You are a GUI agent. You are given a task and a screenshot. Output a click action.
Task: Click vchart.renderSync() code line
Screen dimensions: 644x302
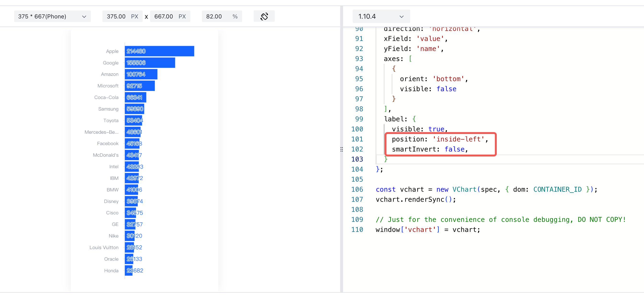(x=416, y=199)
